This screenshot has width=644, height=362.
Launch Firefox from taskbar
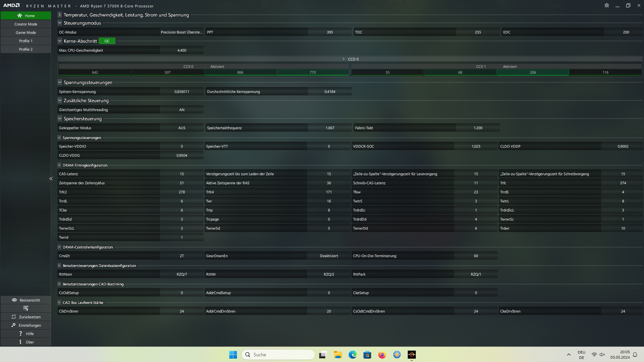pyautogui.click(x=382, y=355)
